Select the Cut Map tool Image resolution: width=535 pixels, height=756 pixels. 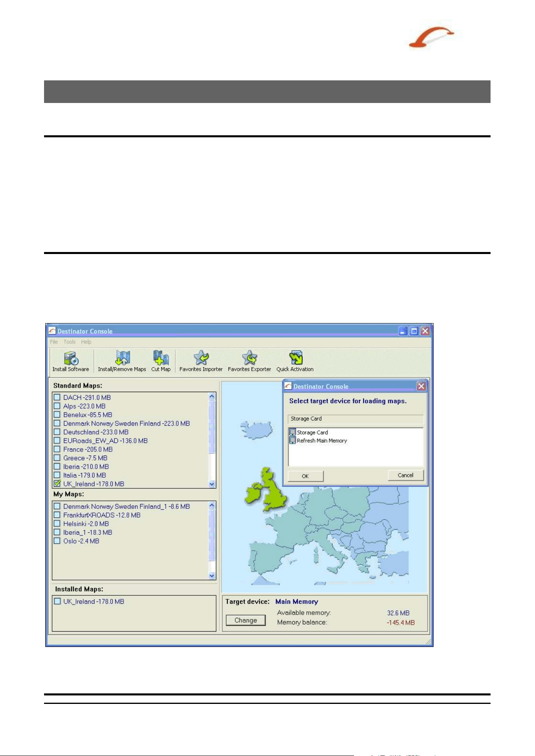pos(161,361)
